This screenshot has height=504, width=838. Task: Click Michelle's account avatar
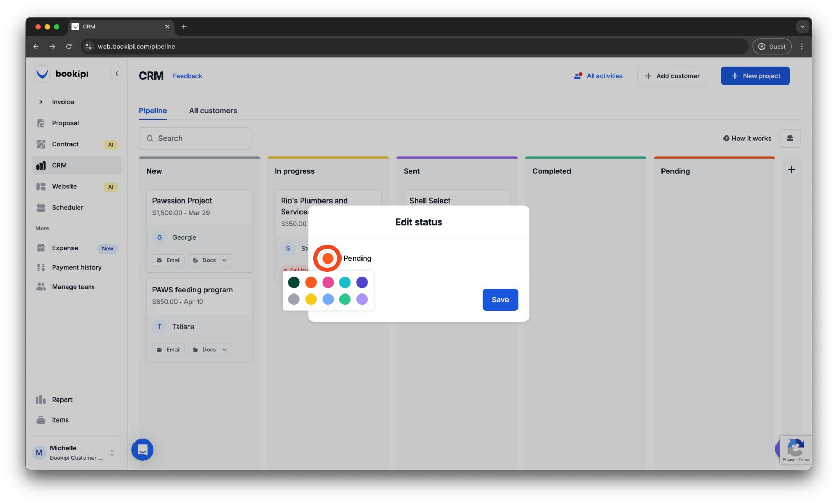click(x=39, y=453)
